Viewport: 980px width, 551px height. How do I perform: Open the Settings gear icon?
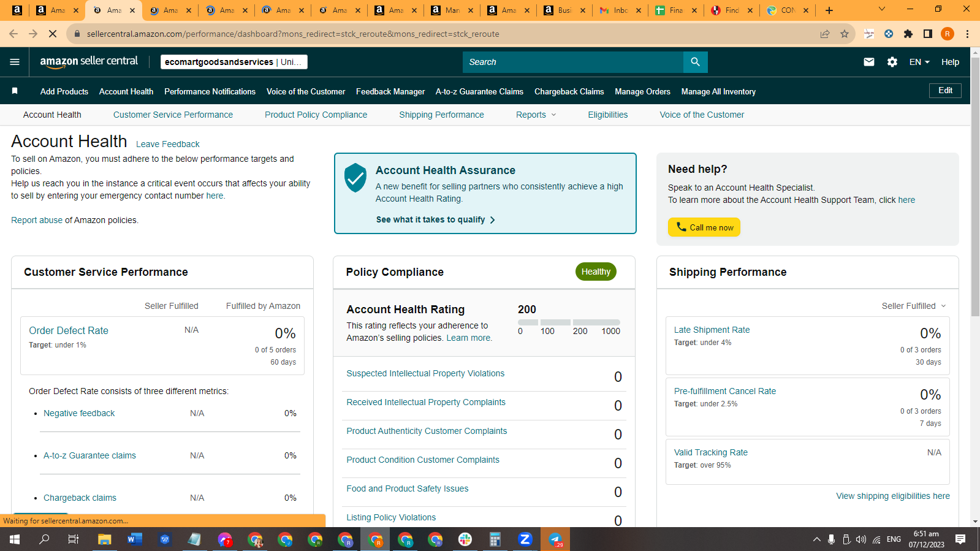pyautogui.click(x=892, y=62)
